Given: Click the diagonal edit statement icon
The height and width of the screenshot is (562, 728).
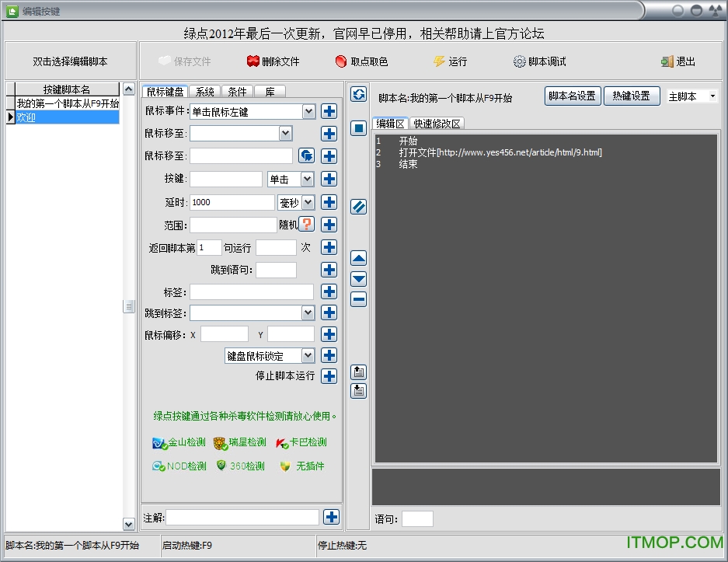Looking at the screenshot, I should [358, 207].
